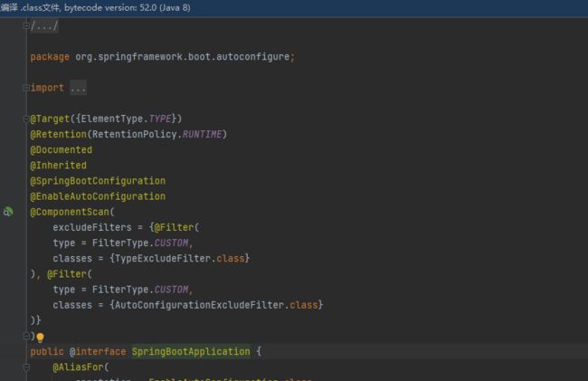
Task: Click the SpringBootApplication interface name
Action: pos(191,352)
